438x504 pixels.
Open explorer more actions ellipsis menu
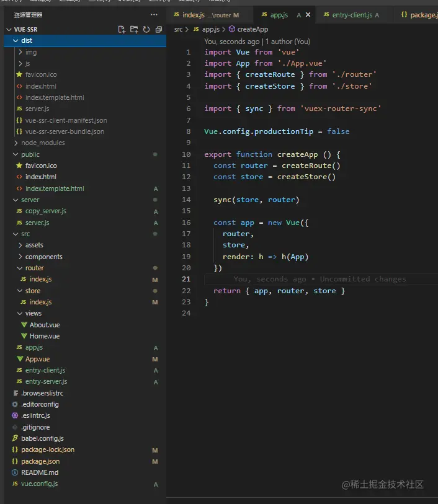(x=154, y=14)
